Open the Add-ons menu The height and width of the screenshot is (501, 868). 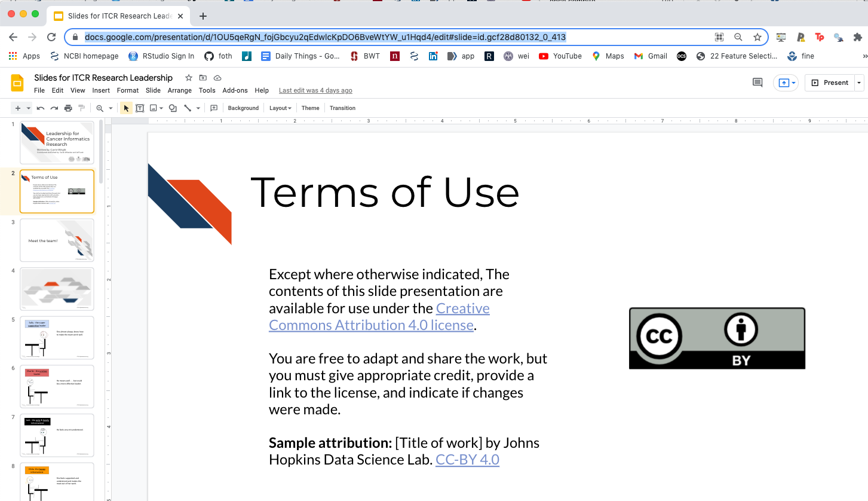point(235,90)
